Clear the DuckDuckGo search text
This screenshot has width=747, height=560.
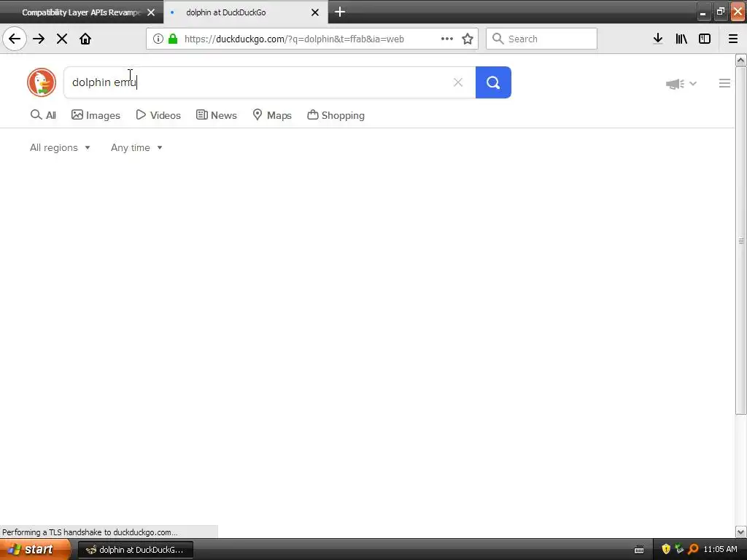point(458,82)
